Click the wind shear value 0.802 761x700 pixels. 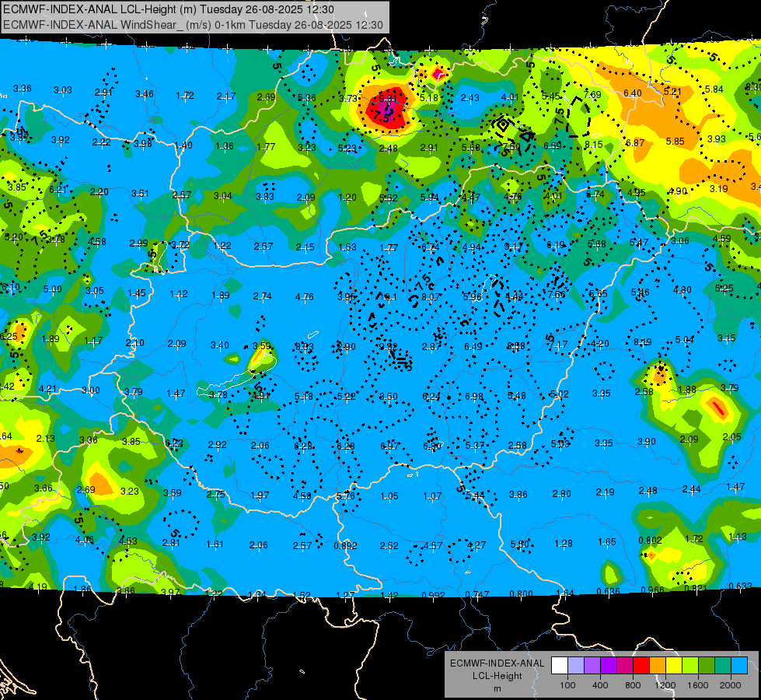(650, 541)
